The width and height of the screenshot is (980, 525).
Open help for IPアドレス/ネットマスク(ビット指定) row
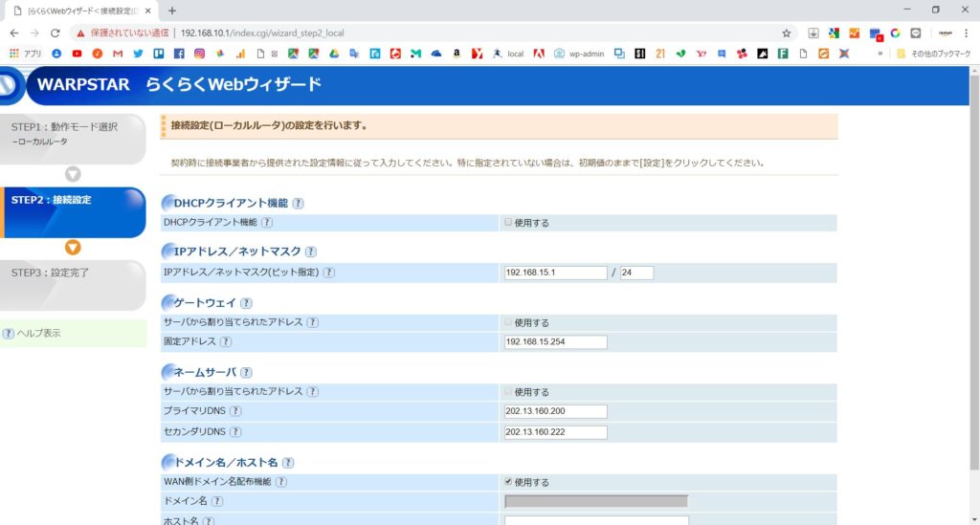[329, 273]
